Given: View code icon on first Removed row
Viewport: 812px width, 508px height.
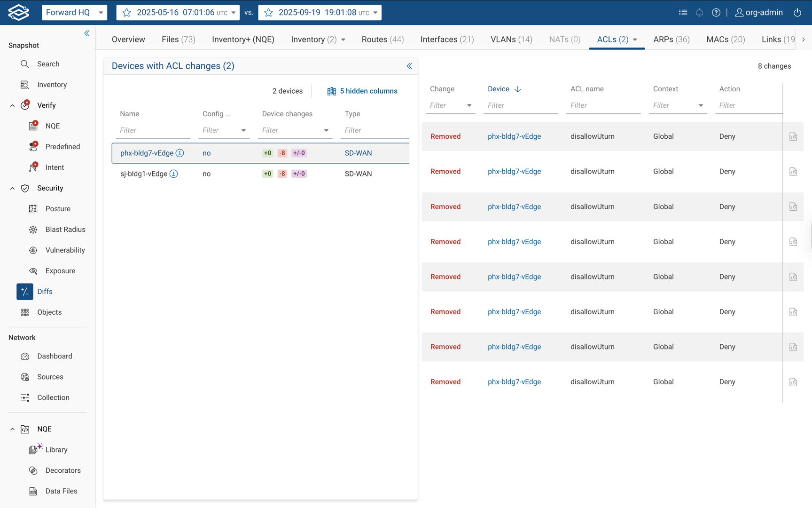Looking at the screenshot, I should point(793,137).
